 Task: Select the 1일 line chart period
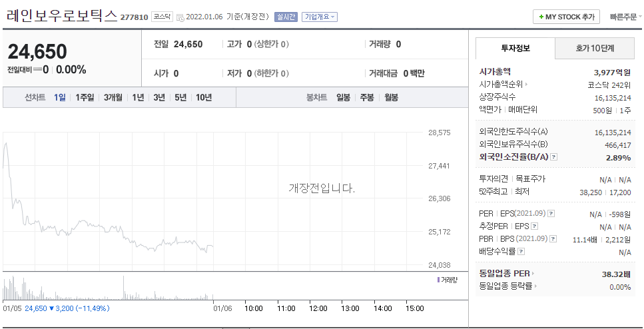pos(59,98)
